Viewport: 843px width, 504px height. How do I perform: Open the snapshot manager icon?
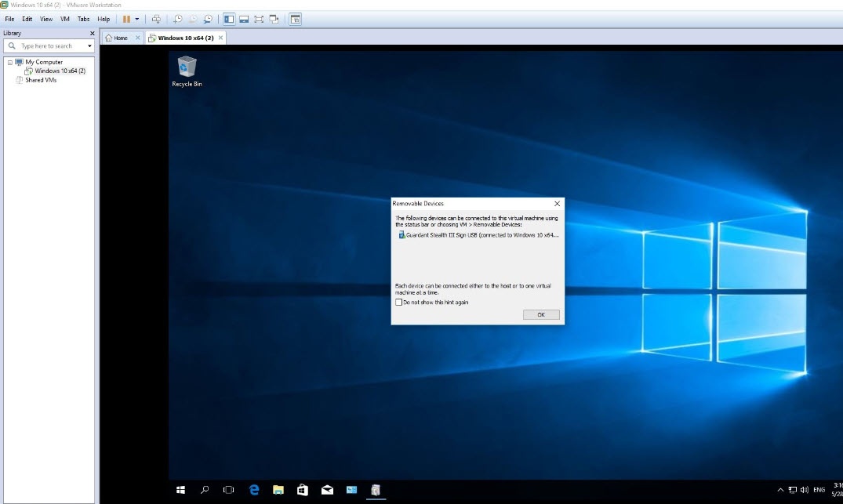pos(208,19)
